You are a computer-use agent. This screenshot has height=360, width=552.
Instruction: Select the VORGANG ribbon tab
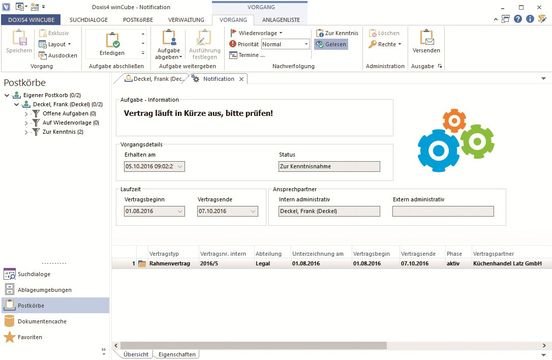coord(233,20)
